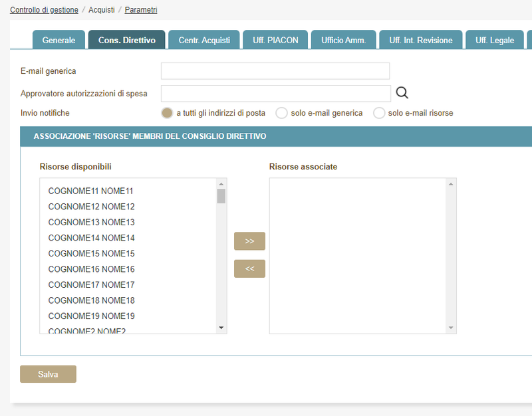Viewport: 532px width, 416px height.
Task: Focus the E-mail generica input field
Action: 275,71
